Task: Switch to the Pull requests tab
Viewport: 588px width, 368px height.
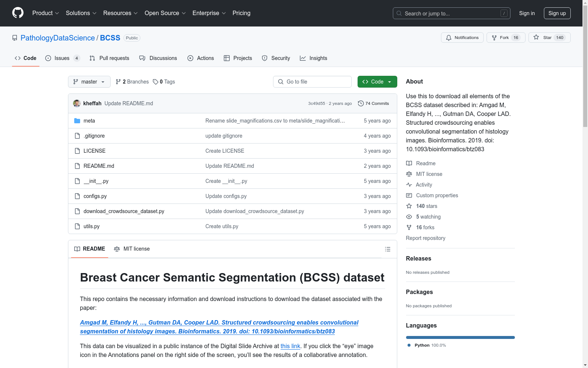Action: pyautogui.click(x=109, y=58)
